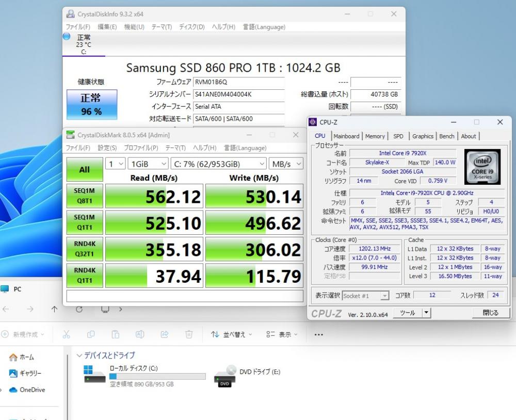Click the health status 96% button
Viewport: 516px width, 420px height.
pos(92,104)
